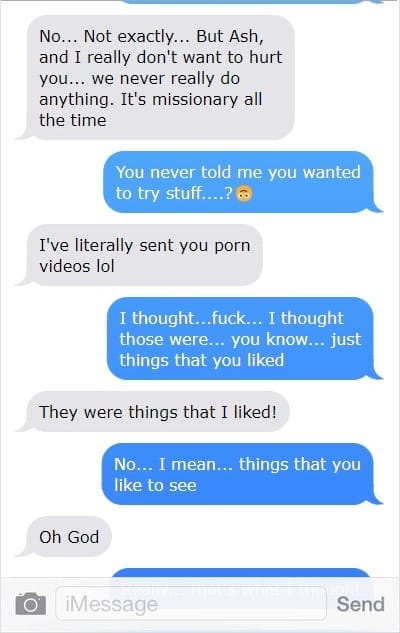Image resolution: width=400 pixels, height=633 pixels.
Task: Tap the Send button
Action: [360, 604]
